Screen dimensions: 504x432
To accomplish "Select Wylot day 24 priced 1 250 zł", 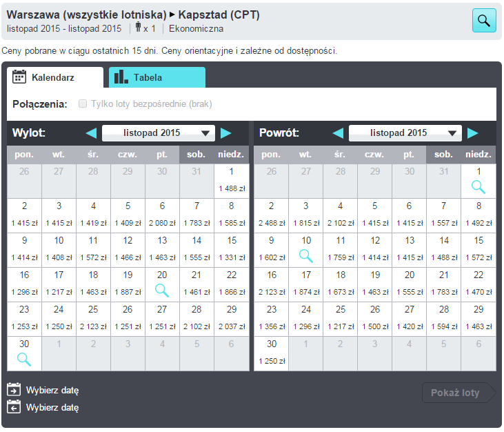I will coord(59,319).
